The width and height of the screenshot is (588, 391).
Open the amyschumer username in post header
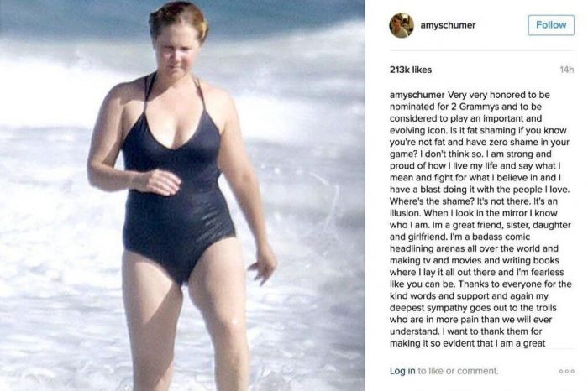(448, 25)
